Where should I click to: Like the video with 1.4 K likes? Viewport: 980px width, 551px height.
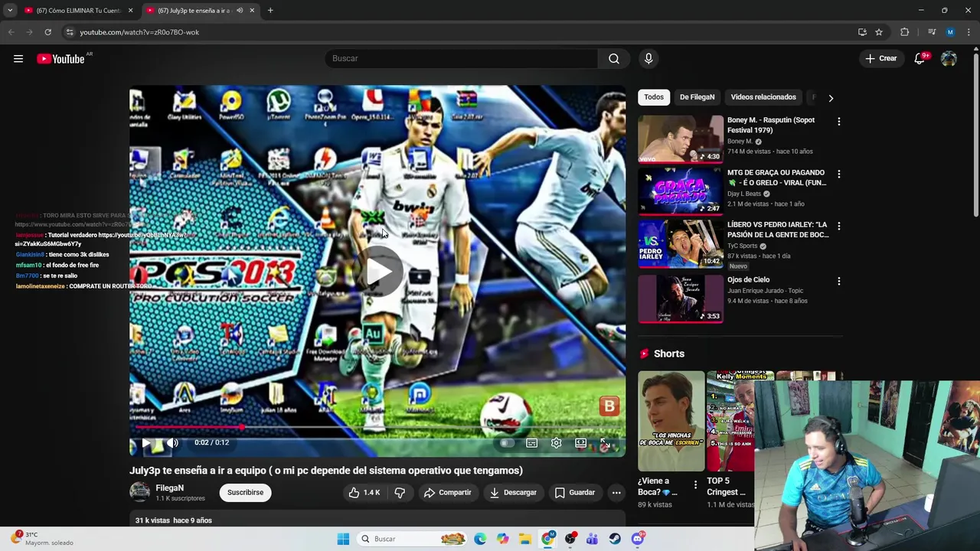click(x=364, y=493)
